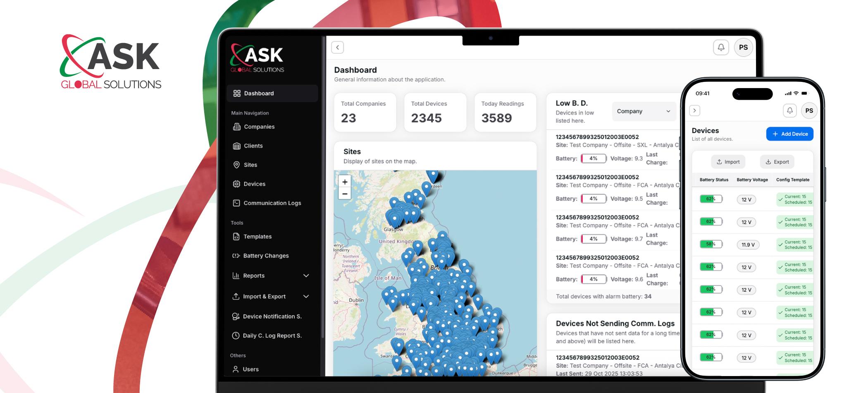Zoom in on the sites map
Image resolution: width=868 pixels, height=393 pixels.
point(344,181)
